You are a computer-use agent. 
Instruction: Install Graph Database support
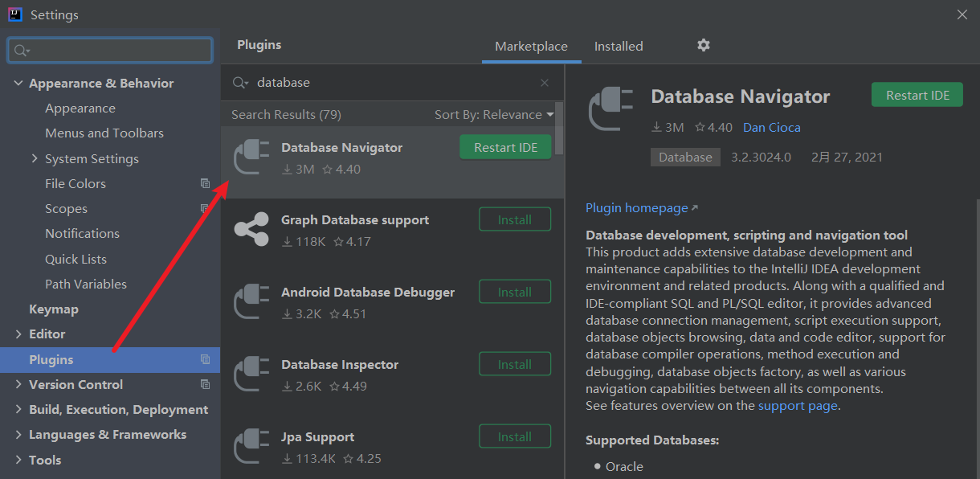pyautogui.click(x=515, y=219)
